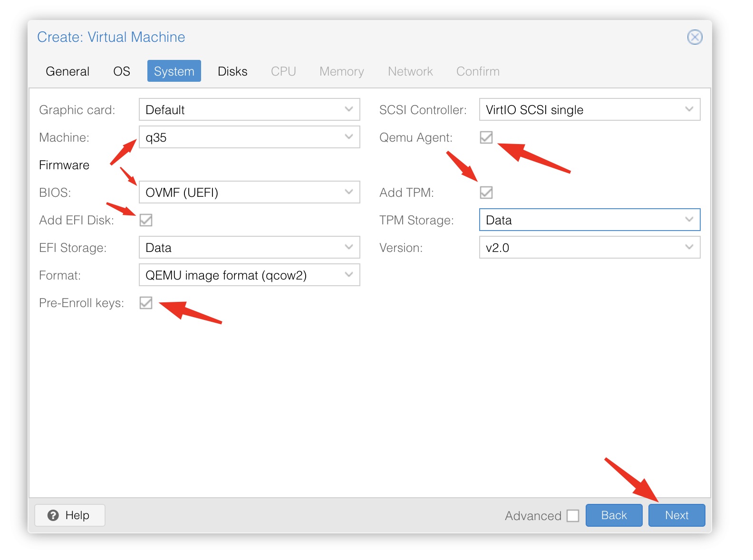Expand the EFI disk Format dropdown
The width and height of the screenshot is (753, 560).
249,275
